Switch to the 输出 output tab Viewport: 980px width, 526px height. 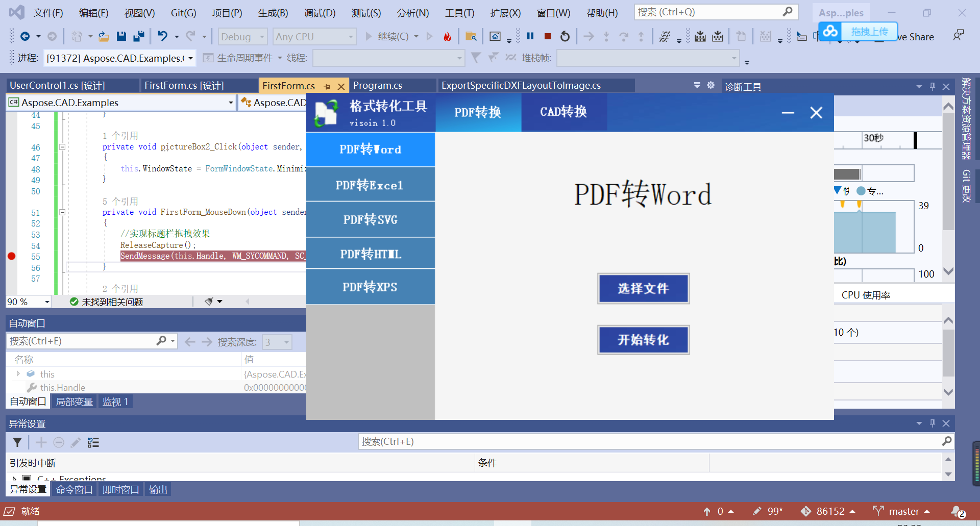click(x=158, y=489)
